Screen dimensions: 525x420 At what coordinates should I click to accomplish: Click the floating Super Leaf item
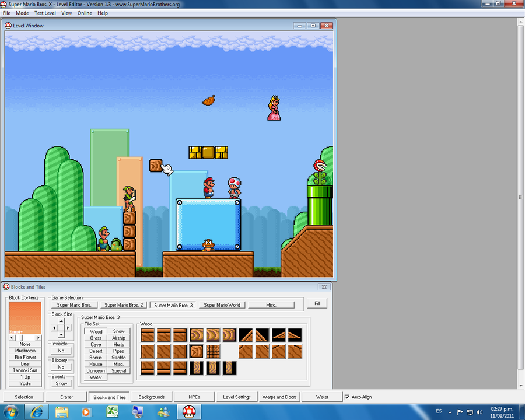209,100
